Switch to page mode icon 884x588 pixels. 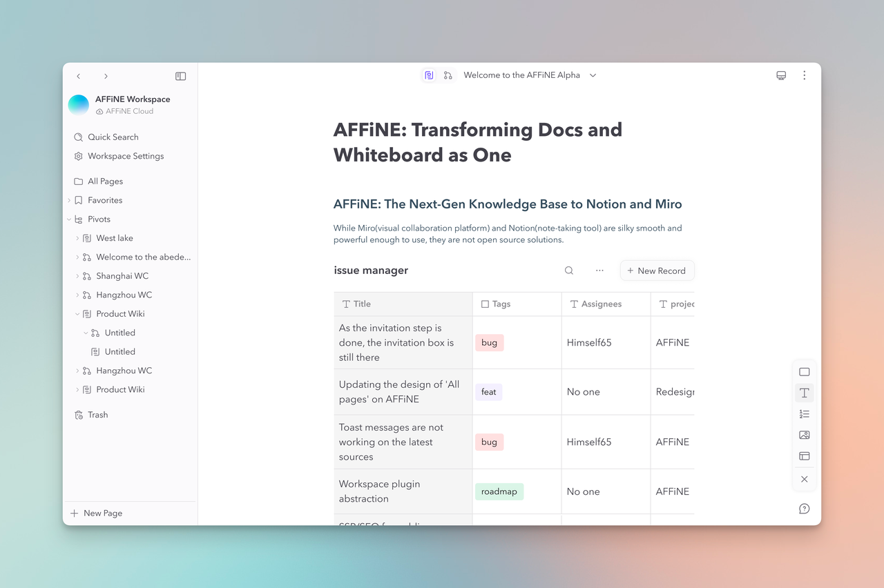pos(429,75)
